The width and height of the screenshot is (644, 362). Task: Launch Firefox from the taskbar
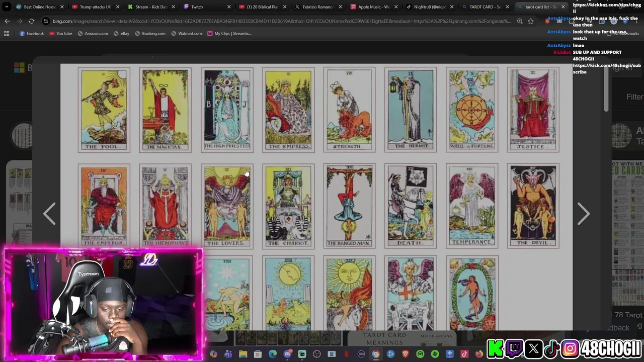(479, 354)
